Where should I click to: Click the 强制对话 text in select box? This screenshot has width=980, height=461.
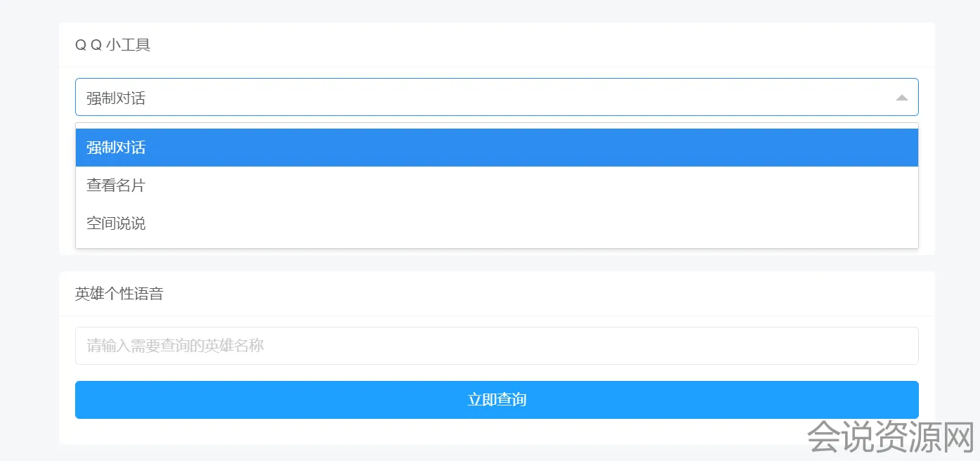(x=116, y=98)
